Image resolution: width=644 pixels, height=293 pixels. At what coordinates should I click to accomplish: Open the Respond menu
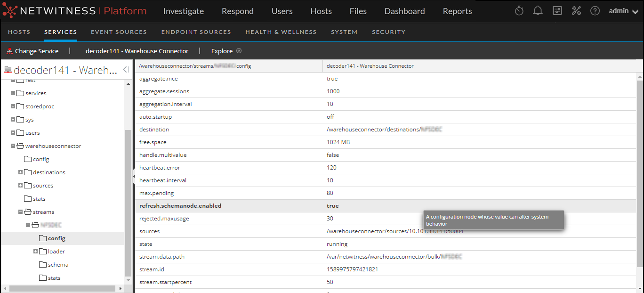coord(238,11)
